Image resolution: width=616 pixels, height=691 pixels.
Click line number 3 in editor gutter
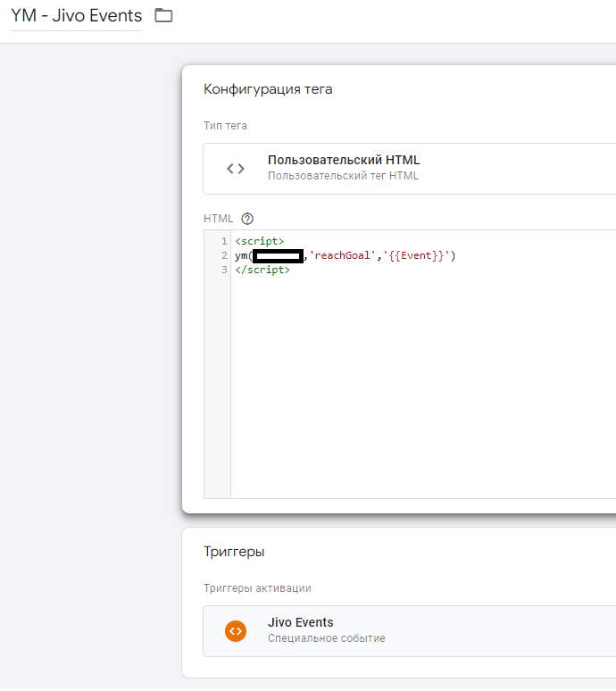tap(224, 270)
